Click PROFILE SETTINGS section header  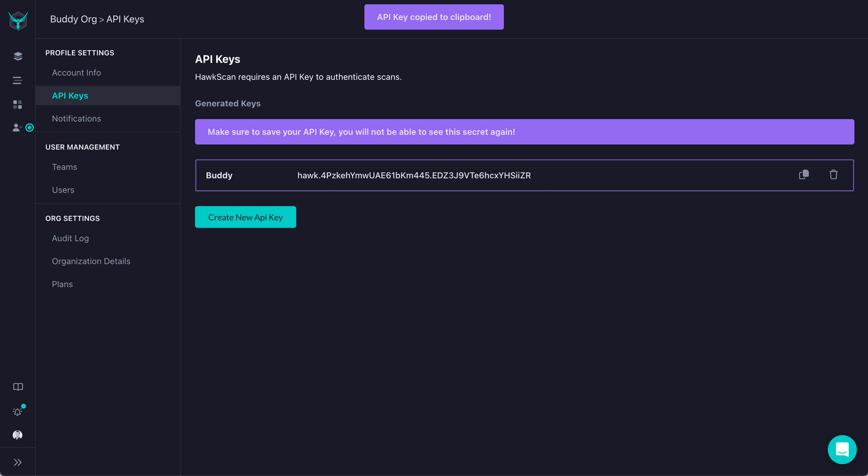point(80,53)
